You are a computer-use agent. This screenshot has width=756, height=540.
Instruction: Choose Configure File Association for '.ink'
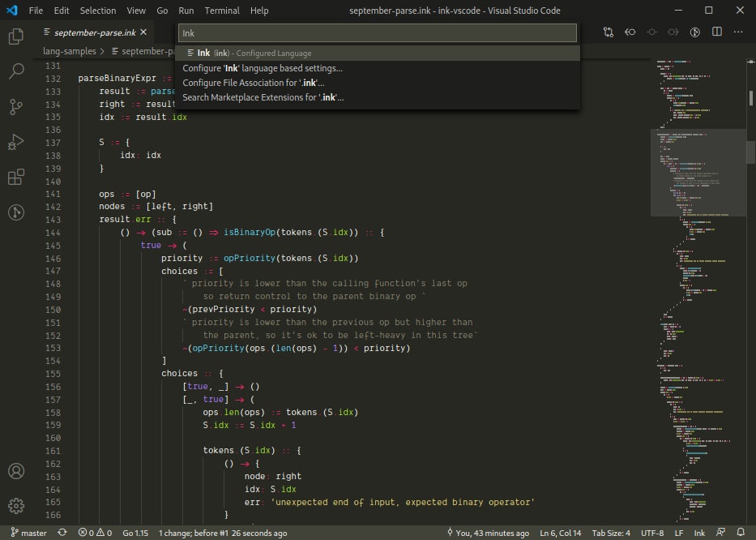[378, 83]
